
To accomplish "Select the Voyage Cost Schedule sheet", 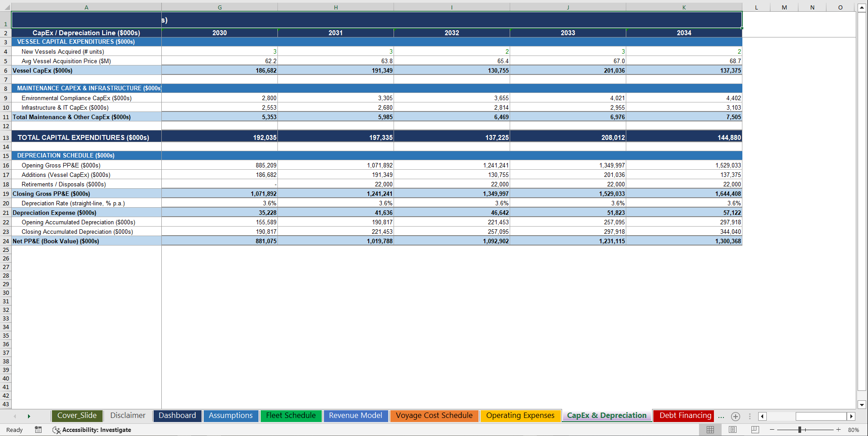I will [434, 416].
